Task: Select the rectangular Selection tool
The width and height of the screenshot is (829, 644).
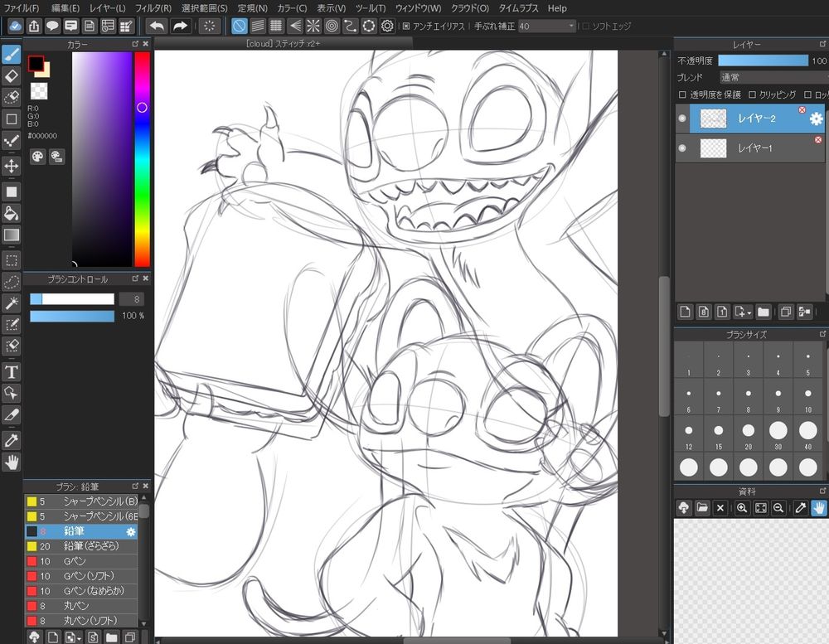Action: coord(12,260)
